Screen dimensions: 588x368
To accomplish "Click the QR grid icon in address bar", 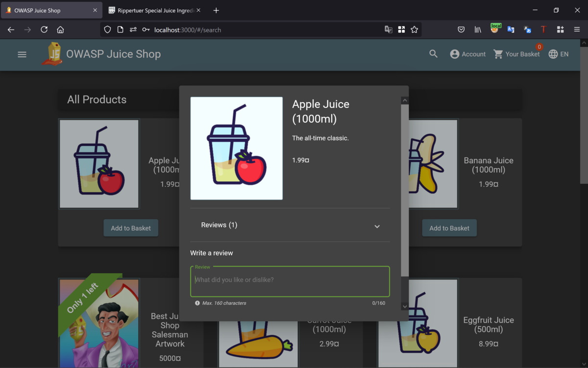I will [x=401, y=29].
